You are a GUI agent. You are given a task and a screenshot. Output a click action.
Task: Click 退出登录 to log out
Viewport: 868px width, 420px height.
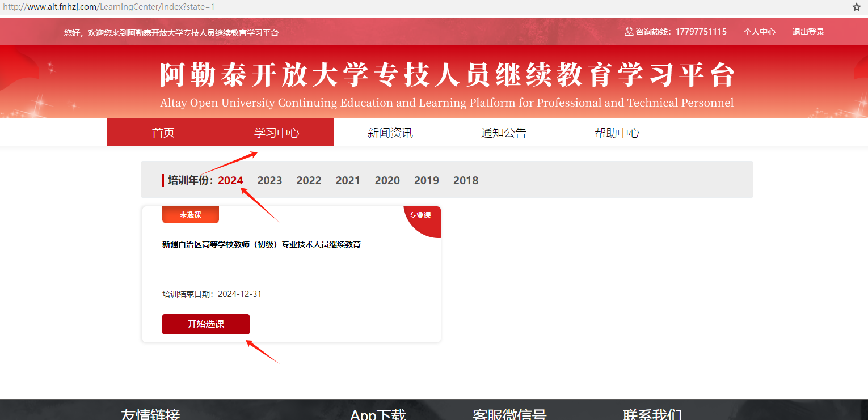click(808, 32)
